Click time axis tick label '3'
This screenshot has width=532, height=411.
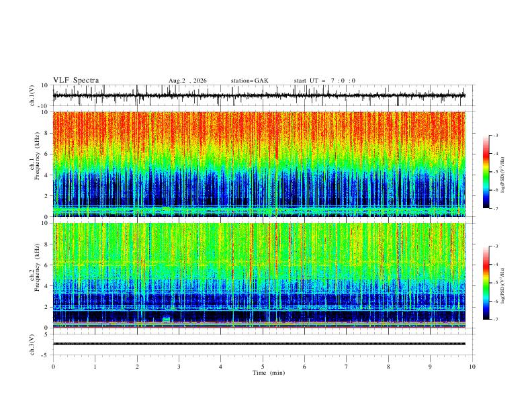click(179, 367)
